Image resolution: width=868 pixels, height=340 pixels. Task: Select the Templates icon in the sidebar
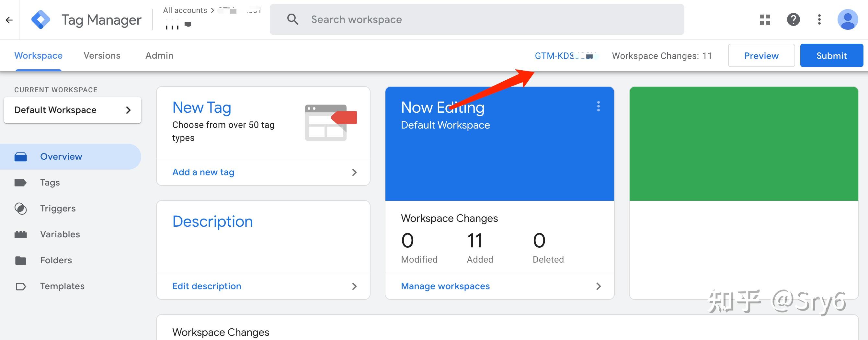(x=21, y=286)
